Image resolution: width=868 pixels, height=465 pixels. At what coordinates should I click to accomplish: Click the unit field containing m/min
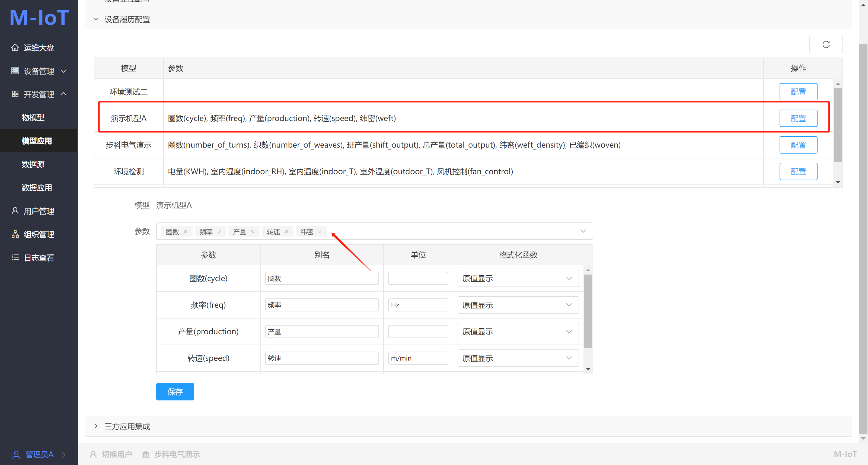pyautogui.click(x=418, y=358)
